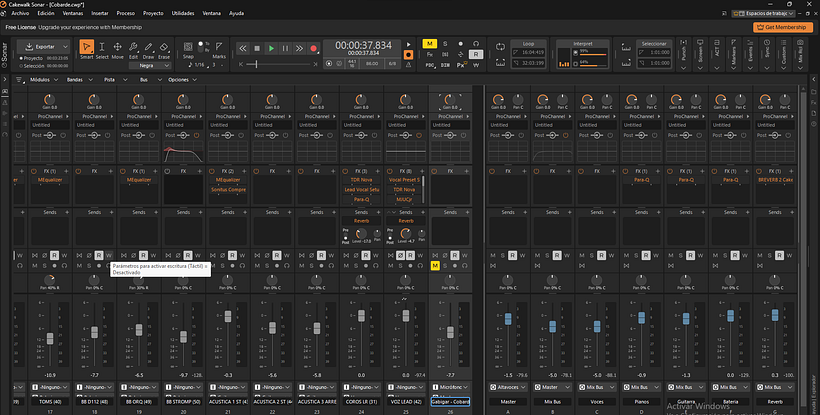Image resolution: width=820 pixels, height=415 pixels.
Task: Toggle the Loop on/off icon
Action: tap(500, 47)
